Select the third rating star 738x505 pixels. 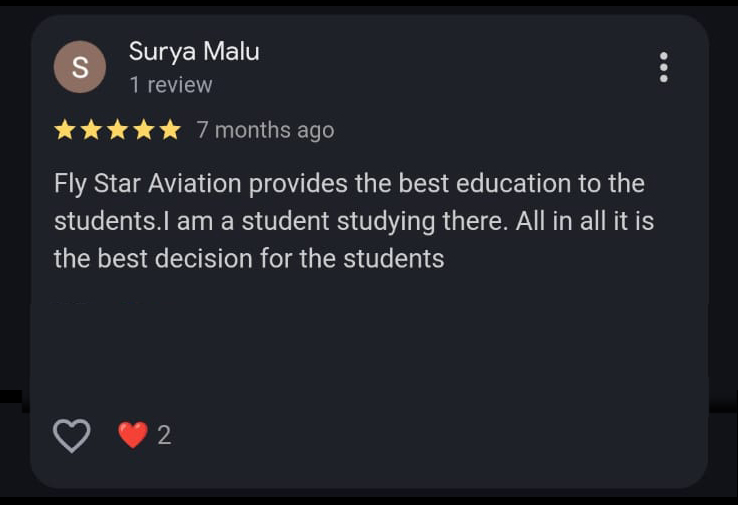[x=117, y=130]
